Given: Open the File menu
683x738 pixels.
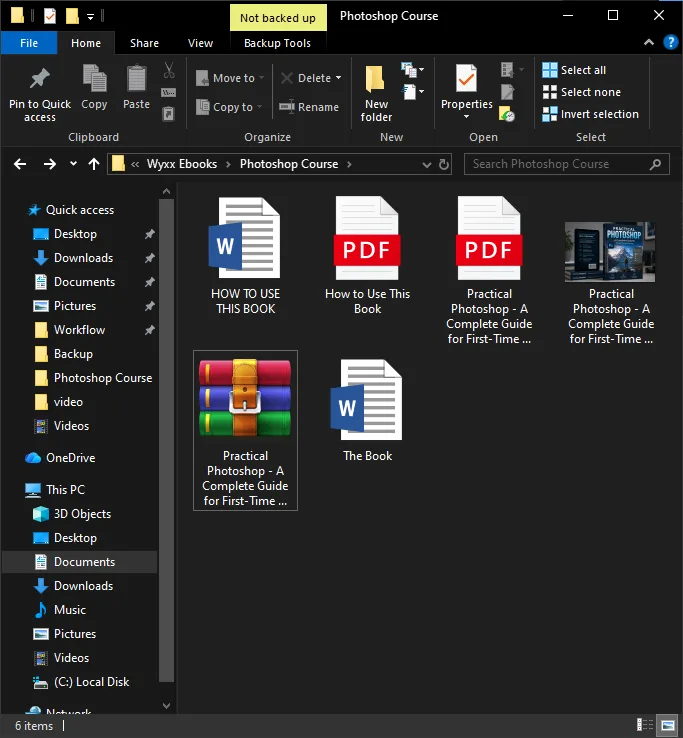Looking at the screenshot, I should pos(29,43).
